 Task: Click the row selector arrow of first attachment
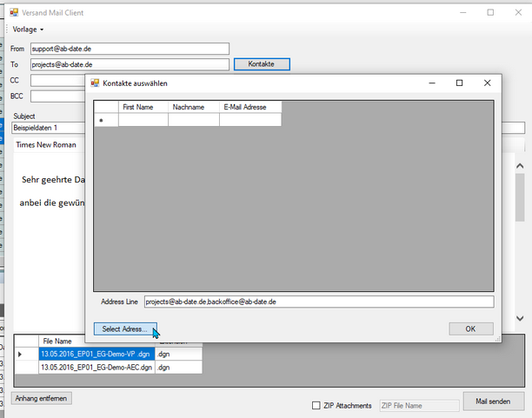click(26, 355)
